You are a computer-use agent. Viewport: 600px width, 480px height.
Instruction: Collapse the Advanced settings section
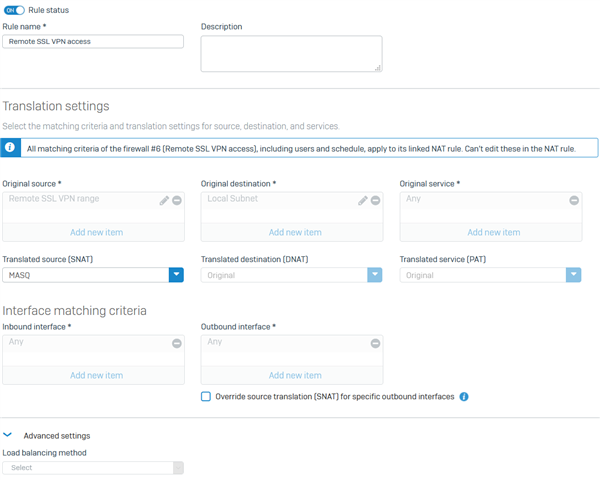click(8, 435)
